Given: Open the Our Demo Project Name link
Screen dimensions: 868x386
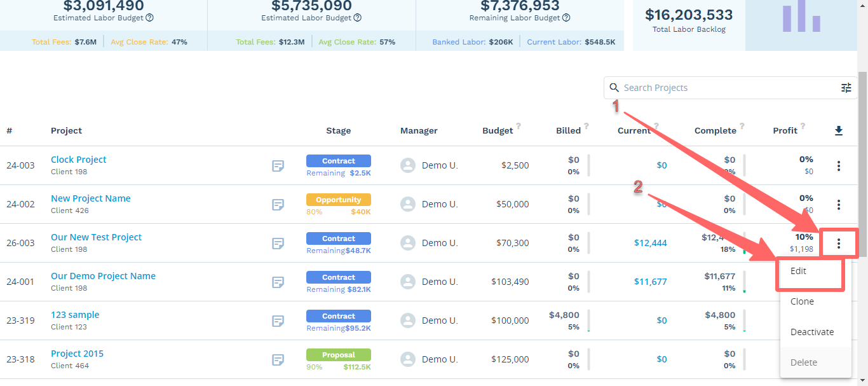Looking at the screenshot, I should (103, 276).
